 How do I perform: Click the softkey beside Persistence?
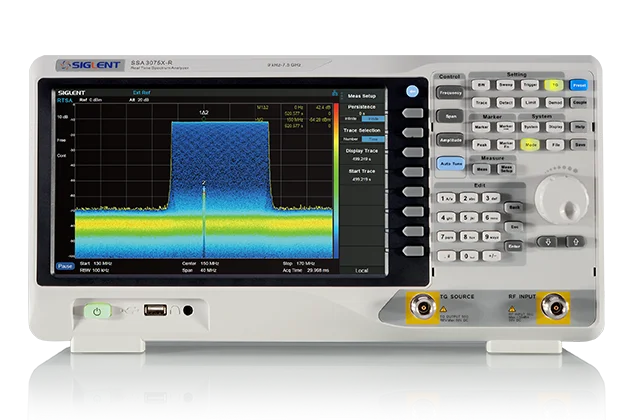(x=413, y=113)
